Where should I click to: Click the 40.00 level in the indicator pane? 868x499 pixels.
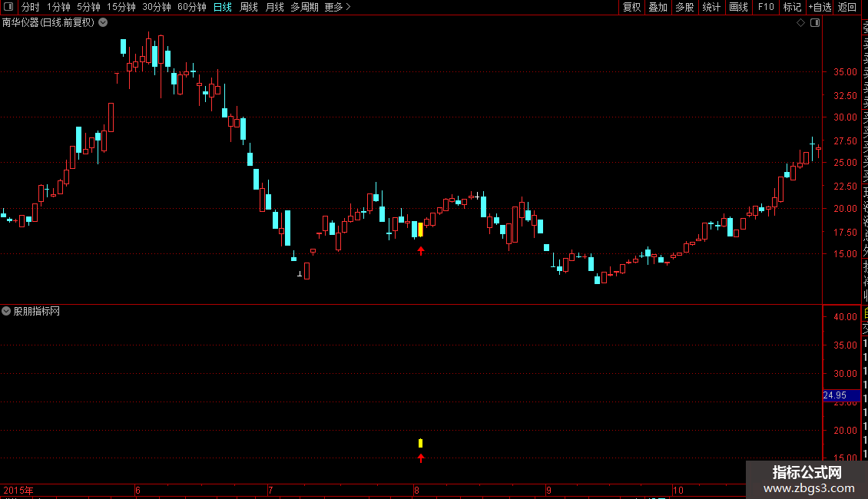(845, 317)
